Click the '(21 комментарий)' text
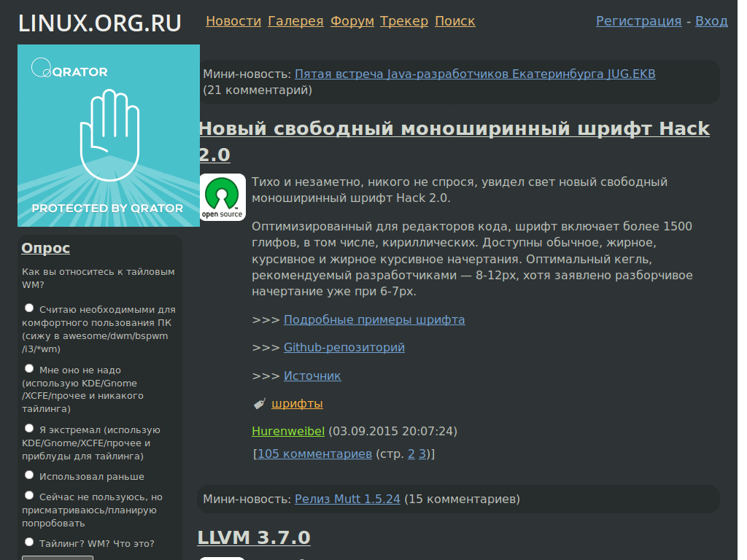Screen dimensions: 747x560 (x=258, y=90)
